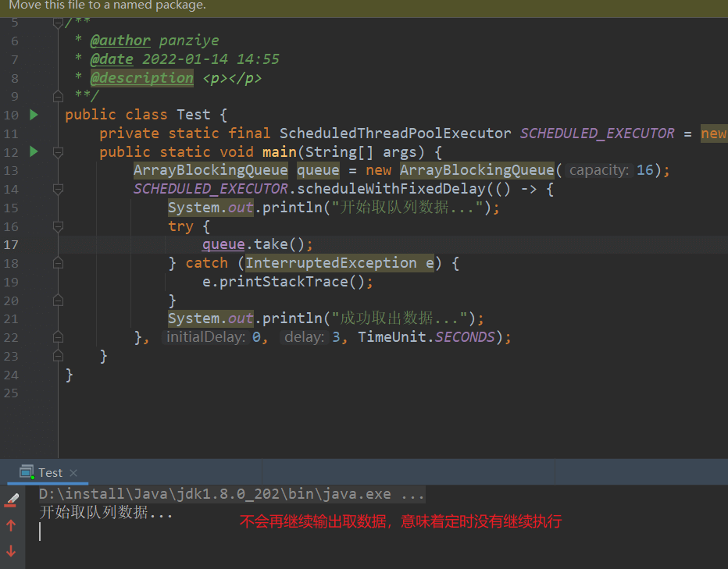Collapse the main method on line 12
The image size is (728, 569).
click(58, 152)
